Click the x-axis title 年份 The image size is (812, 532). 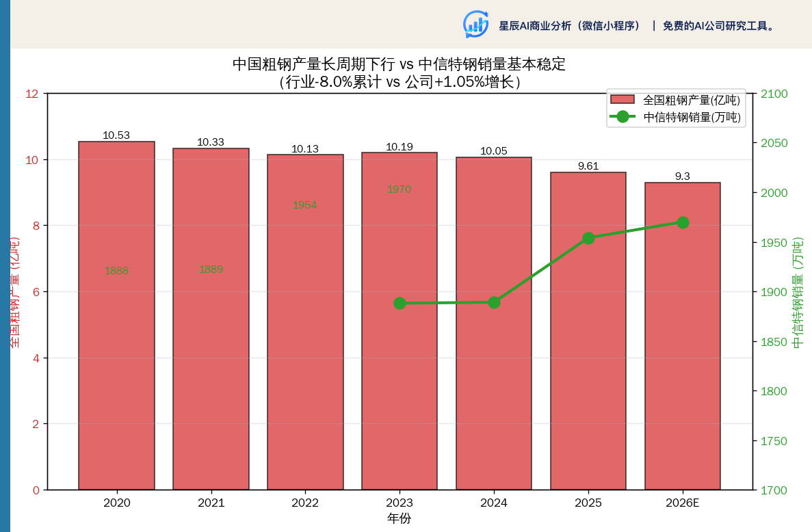tap(400, 518)
